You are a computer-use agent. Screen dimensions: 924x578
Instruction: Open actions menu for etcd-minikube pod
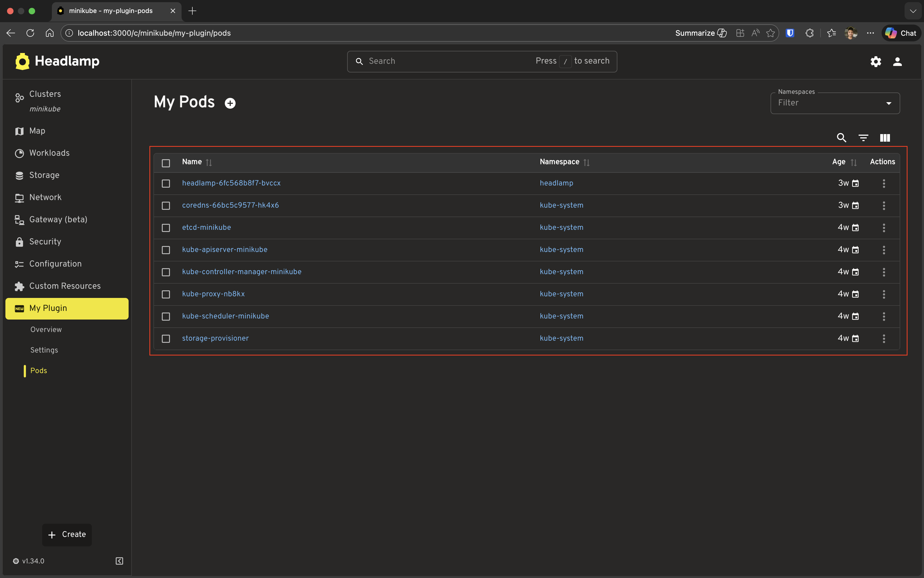pos(884,227)
